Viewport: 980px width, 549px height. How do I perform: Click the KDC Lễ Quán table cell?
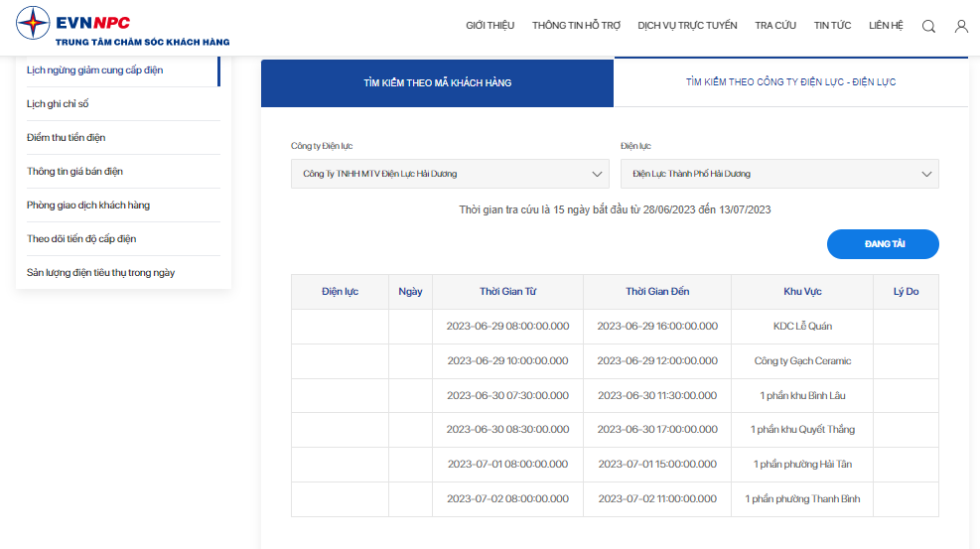pyautogui.click(x=802, y=326)
